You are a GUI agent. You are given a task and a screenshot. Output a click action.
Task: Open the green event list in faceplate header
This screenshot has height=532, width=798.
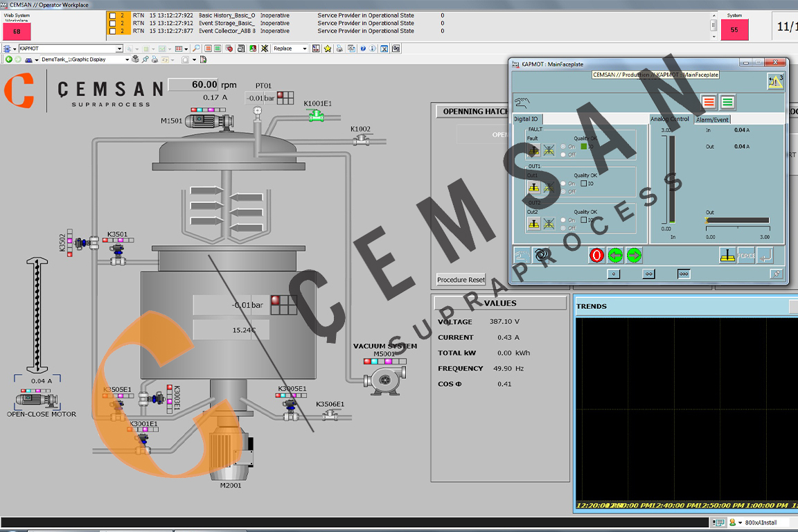(728, 102)
